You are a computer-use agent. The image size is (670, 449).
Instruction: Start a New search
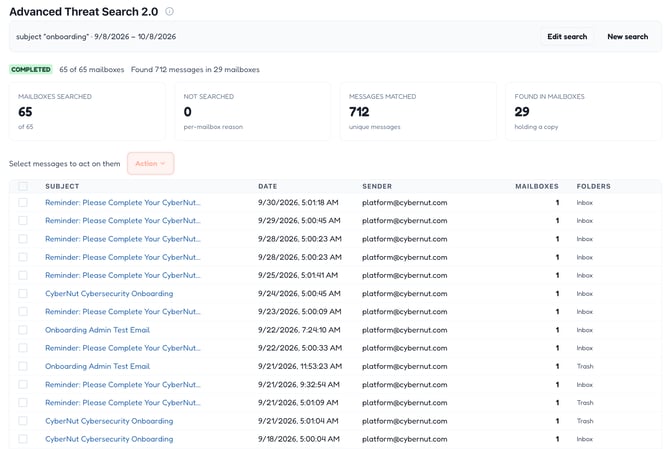click(627, 37)
